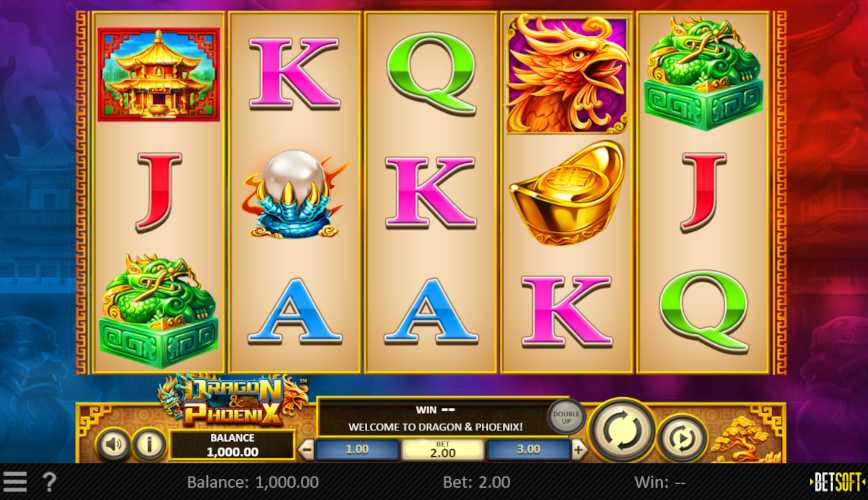Click the golden temple symbol
This screenshot has width=868, height=500.
[x=159, y=74]
